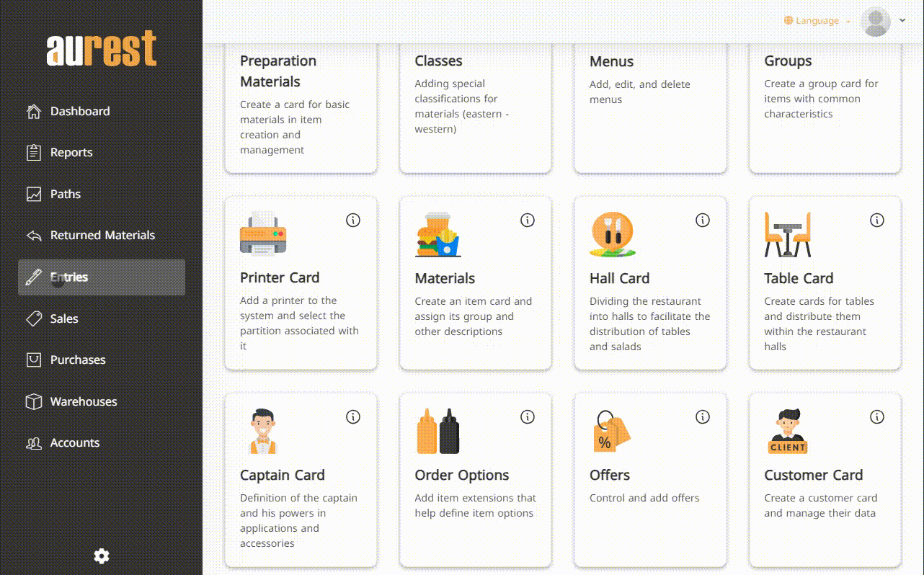Screen dimensions: 924x575
Task: Expand the user profile menu arrow
Action: (902, 21)
